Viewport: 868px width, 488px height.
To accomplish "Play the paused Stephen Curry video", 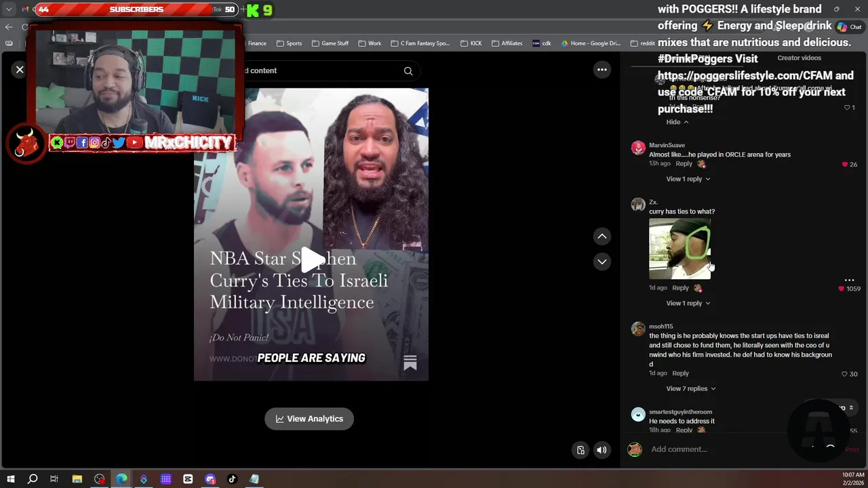I will click(x=311, y=260).
